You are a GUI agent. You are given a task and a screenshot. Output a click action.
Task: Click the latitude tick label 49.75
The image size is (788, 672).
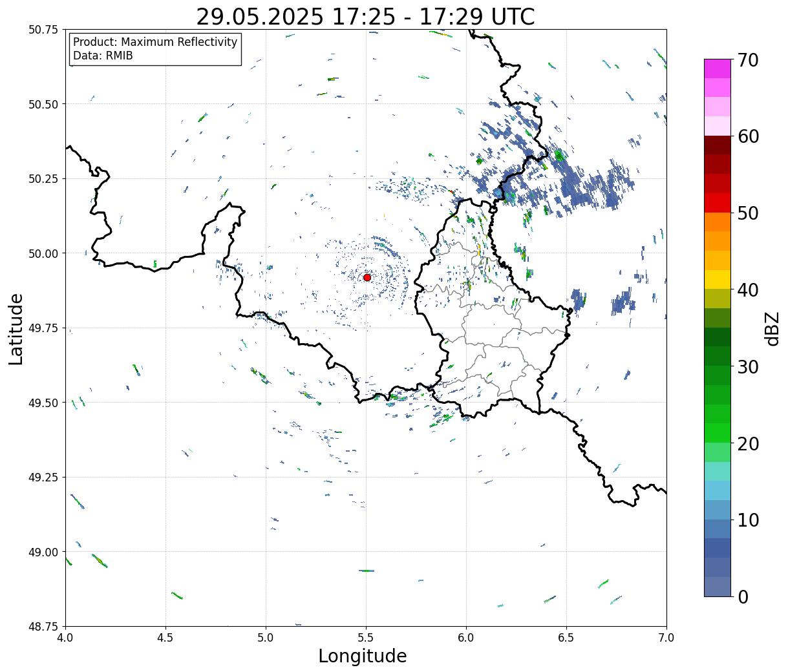[x=43, y=328]
